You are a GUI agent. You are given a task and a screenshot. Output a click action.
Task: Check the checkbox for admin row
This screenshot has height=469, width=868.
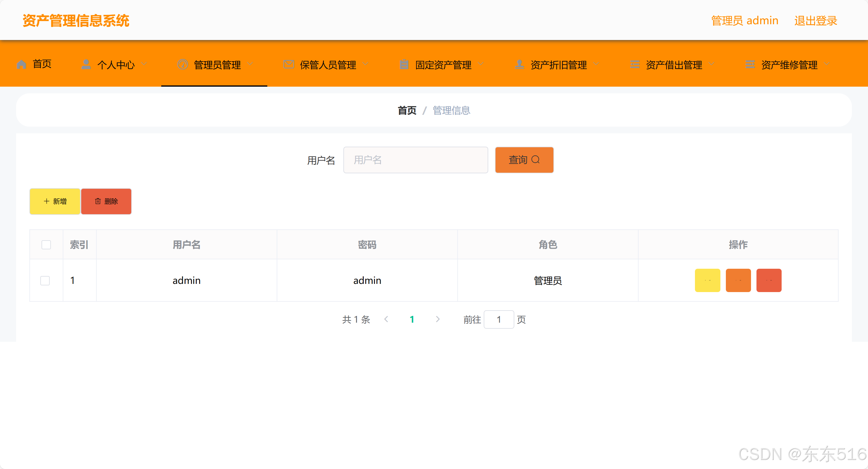coord(45,280)
